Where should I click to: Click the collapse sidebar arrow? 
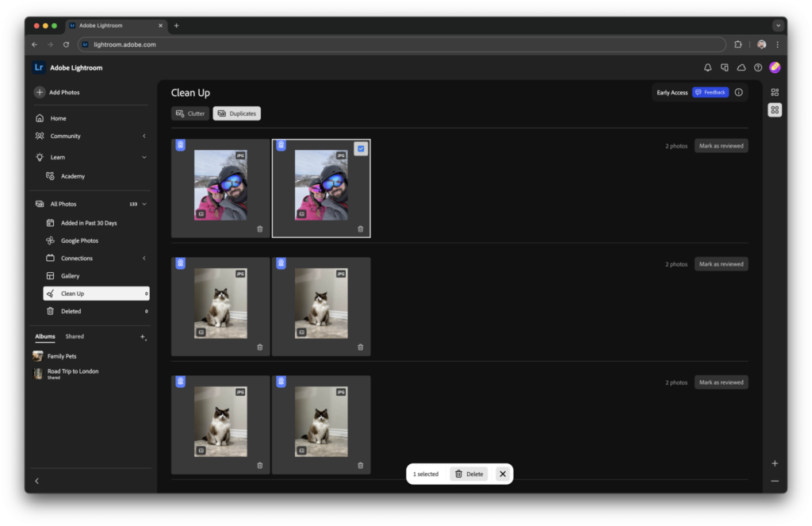coord(37,481)
